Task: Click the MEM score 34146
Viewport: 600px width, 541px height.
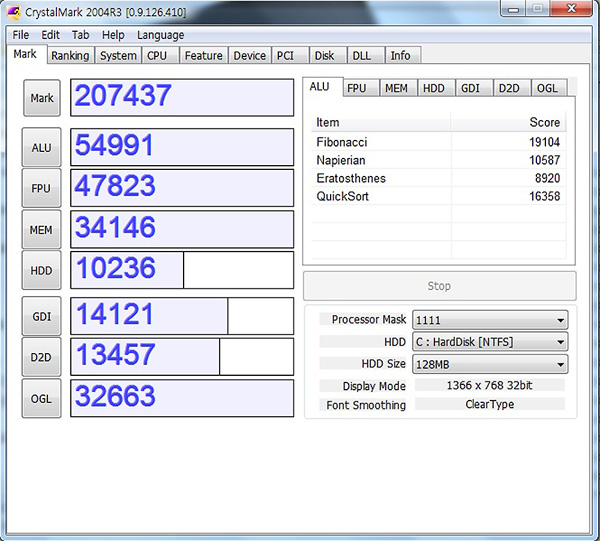Action: point(182,230)
